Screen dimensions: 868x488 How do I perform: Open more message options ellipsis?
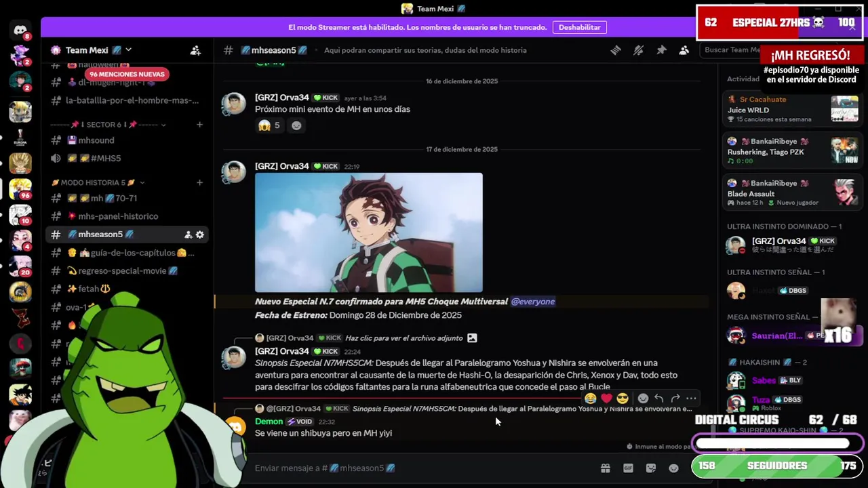(x=691, y=399)
